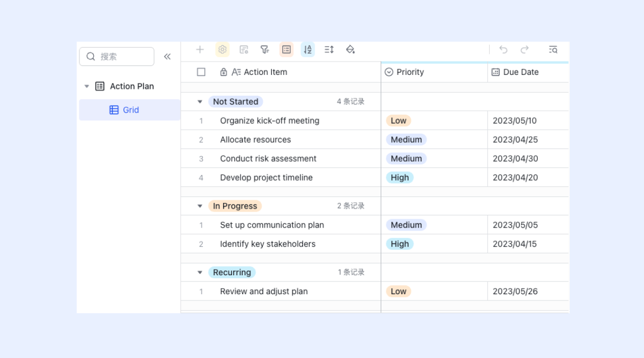This screenshot has width=644, height=358.
Task: Collapse the sidebar with double chevron
Action: (x=167, y=56)
